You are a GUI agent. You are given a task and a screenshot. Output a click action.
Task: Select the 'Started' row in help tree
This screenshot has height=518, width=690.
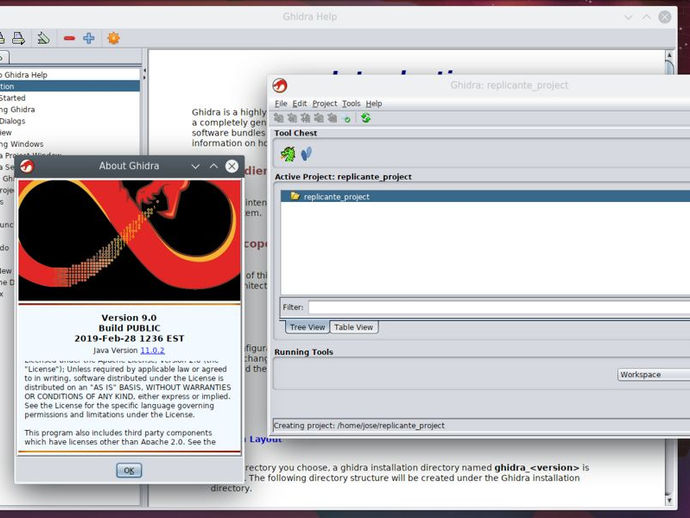tap(70, 98)
